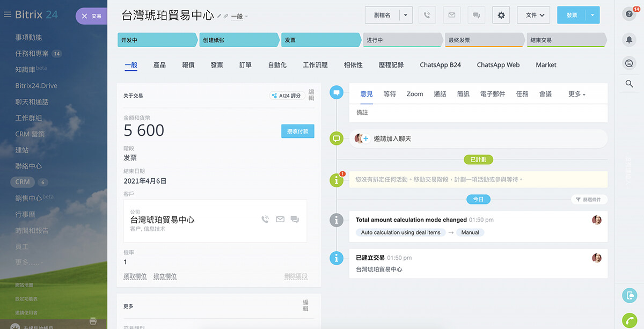Set deal stage to 开发中
The image size is (644, 329).
[x=158, y=40]
